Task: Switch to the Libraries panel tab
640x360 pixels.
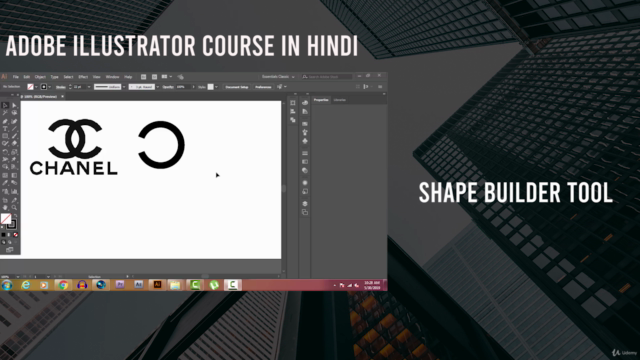Action: [340, 100]
